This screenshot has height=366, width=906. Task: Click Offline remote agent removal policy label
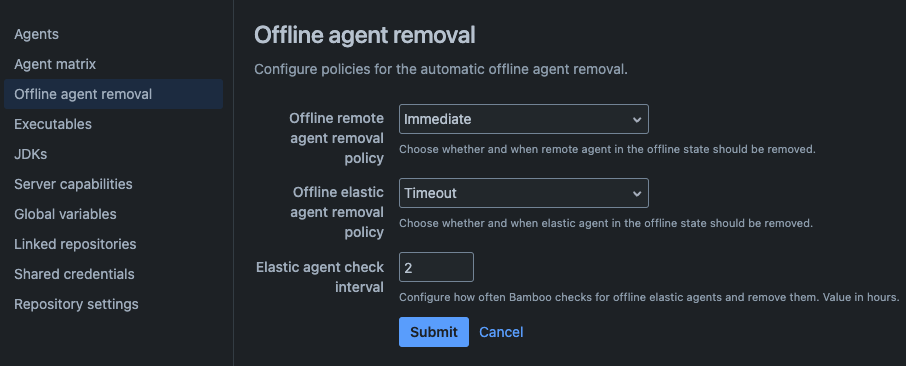pyautogui.click(x=336, y=139)
